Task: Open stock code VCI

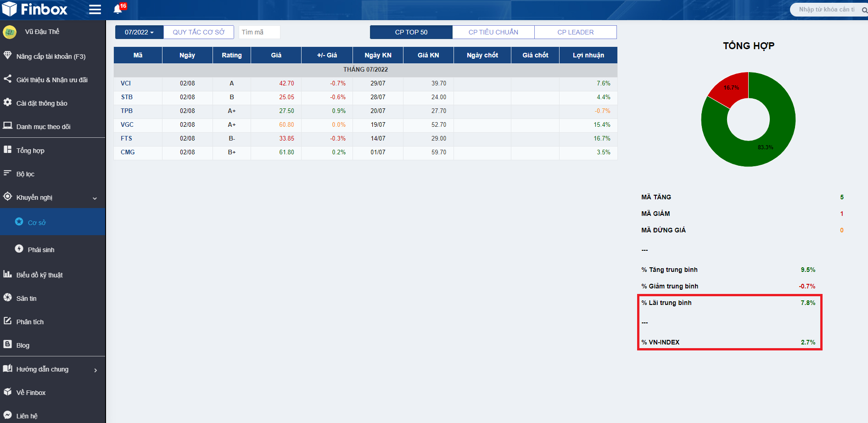Action: (126, 83)
